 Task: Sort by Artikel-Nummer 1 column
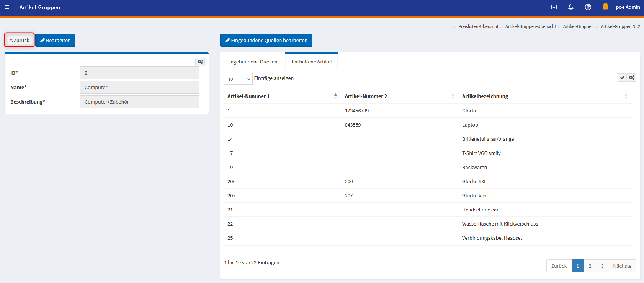click(x=282, y=96)
